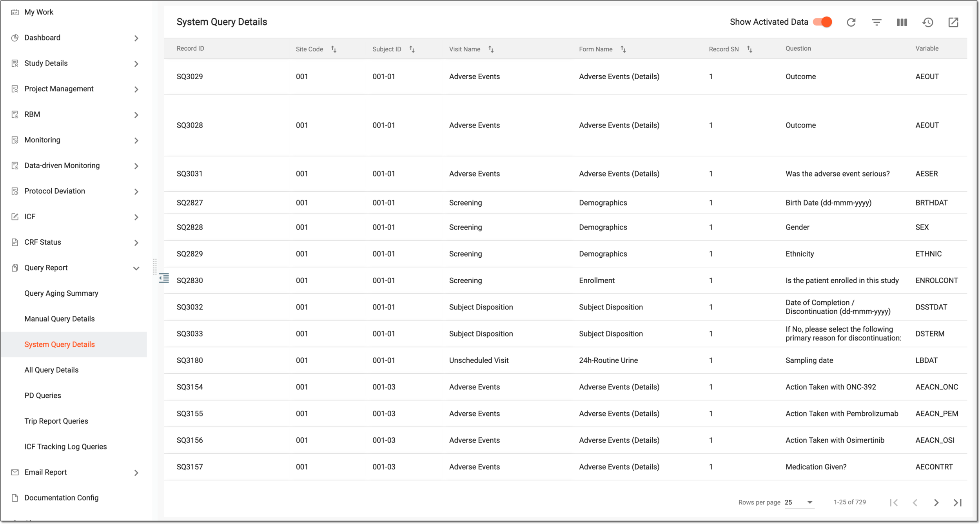The image size is (980, 524).
Task: Go to next page icon
Action: point(936,502)
